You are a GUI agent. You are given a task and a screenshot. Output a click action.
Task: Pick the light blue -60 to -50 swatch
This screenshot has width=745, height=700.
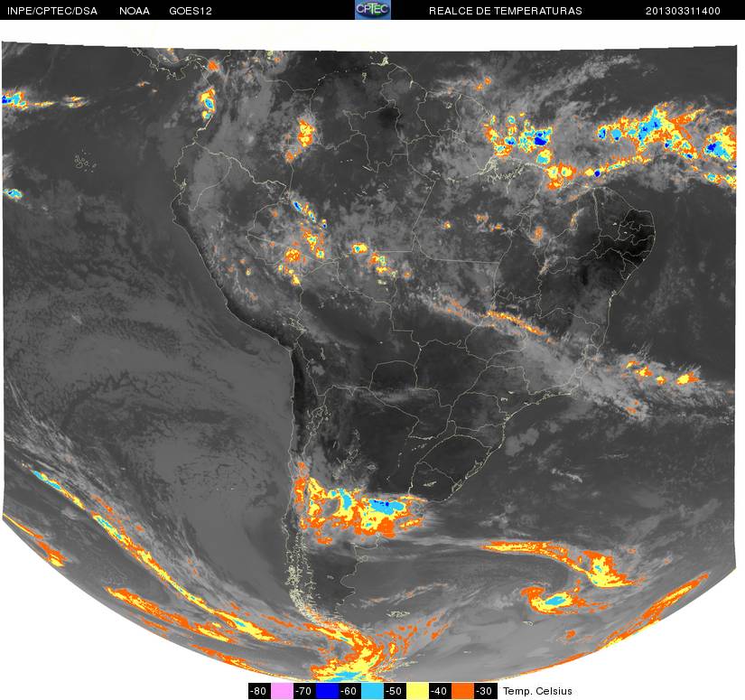[x=373, y=690]
